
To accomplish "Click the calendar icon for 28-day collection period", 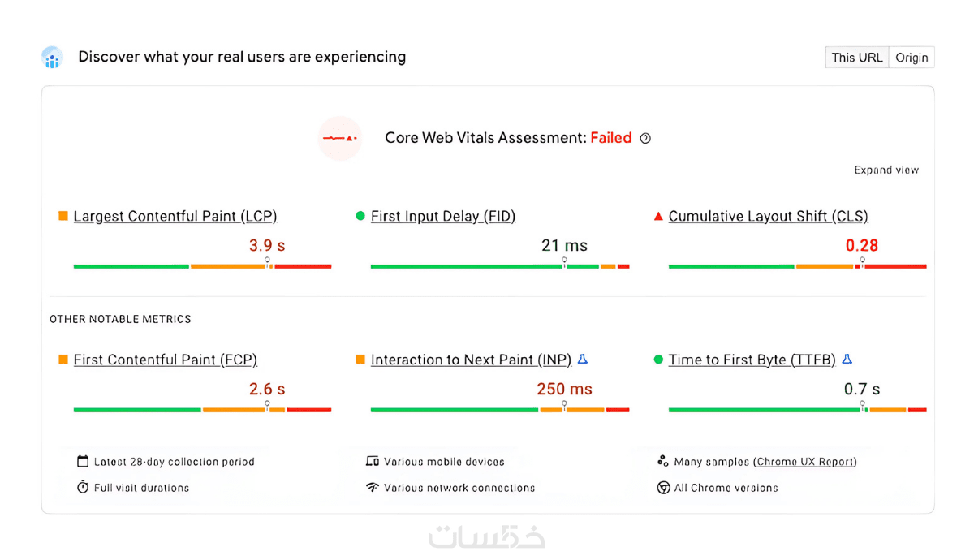I will pos(82,462).
